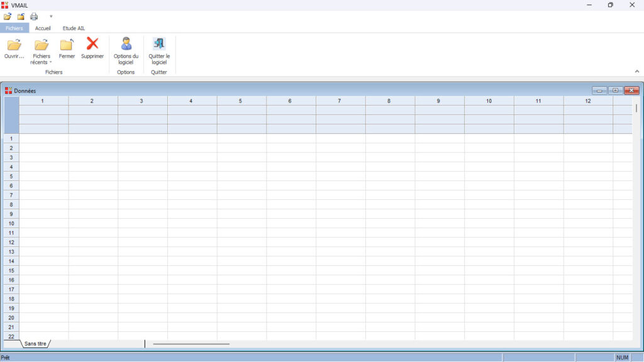Select the Sans titre sheet tab
The image size is (644, 362).
35,344
